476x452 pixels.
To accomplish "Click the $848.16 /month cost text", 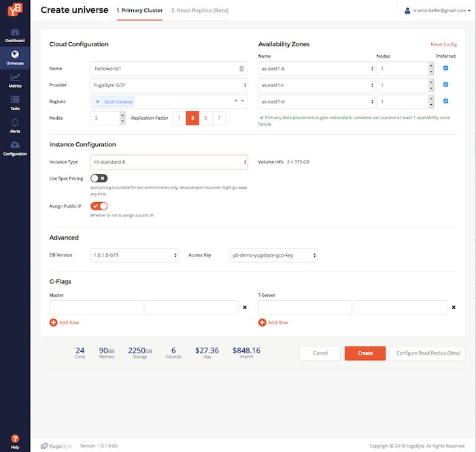I will click(246, 353).
